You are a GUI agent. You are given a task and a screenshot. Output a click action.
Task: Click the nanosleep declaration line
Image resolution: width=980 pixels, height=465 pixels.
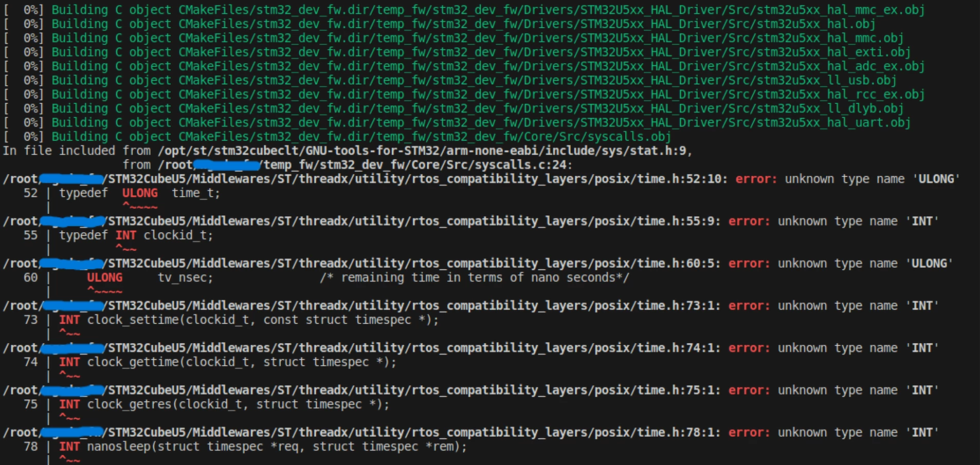coord(263,447)
